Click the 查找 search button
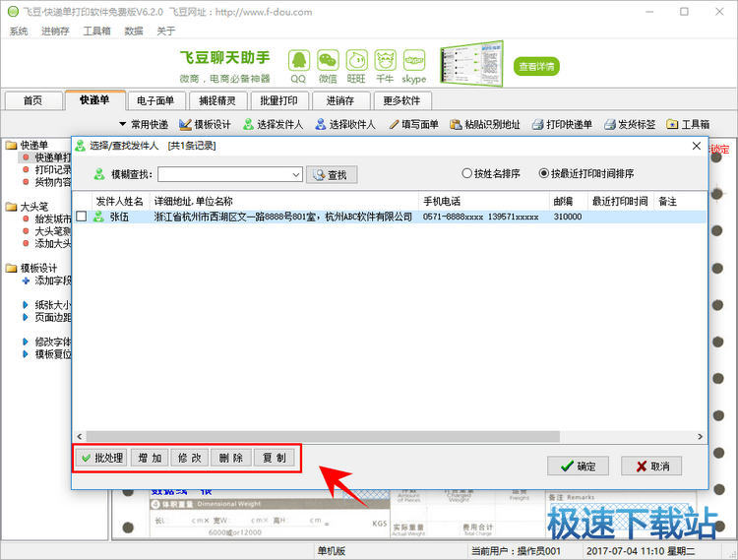This screenshot has height=560, width=738. (332, 174)
